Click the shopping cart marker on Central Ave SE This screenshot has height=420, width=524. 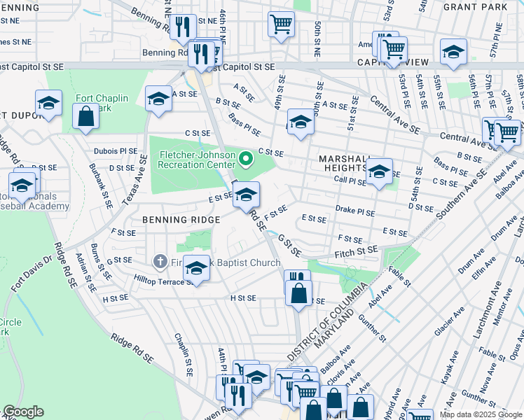pyautogui.click(x=508, y=134)
